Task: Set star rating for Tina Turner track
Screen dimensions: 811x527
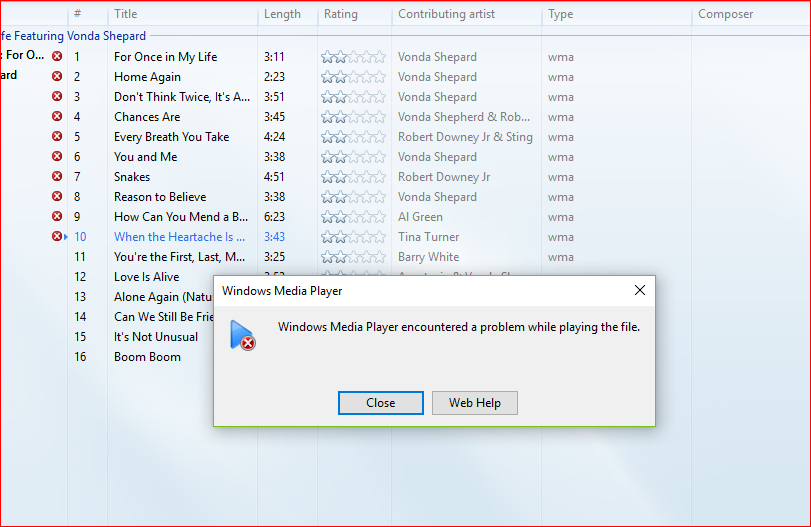Action: point(353,237)
